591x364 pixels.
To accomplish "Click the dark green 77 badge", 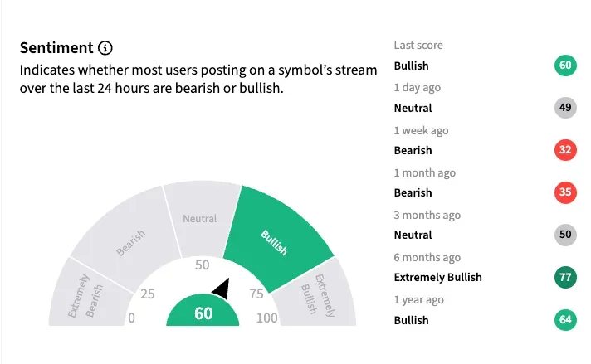I will coord(565,277).
